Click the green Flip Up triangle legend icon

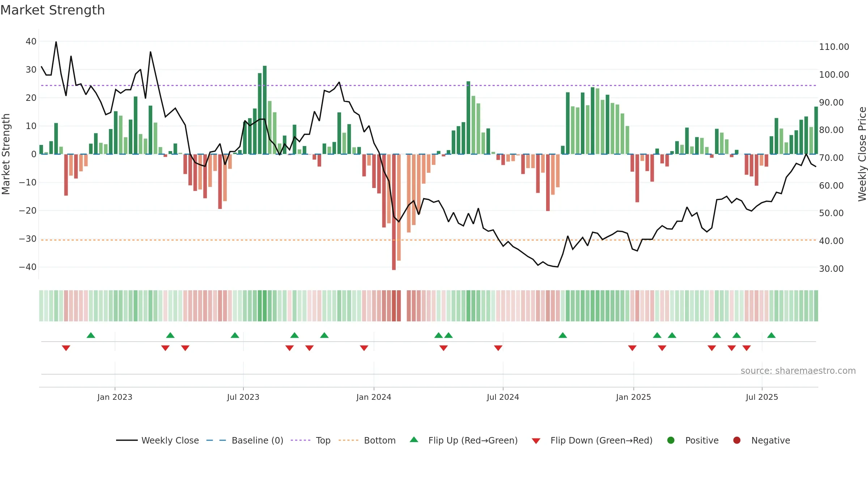coord(414,440)
